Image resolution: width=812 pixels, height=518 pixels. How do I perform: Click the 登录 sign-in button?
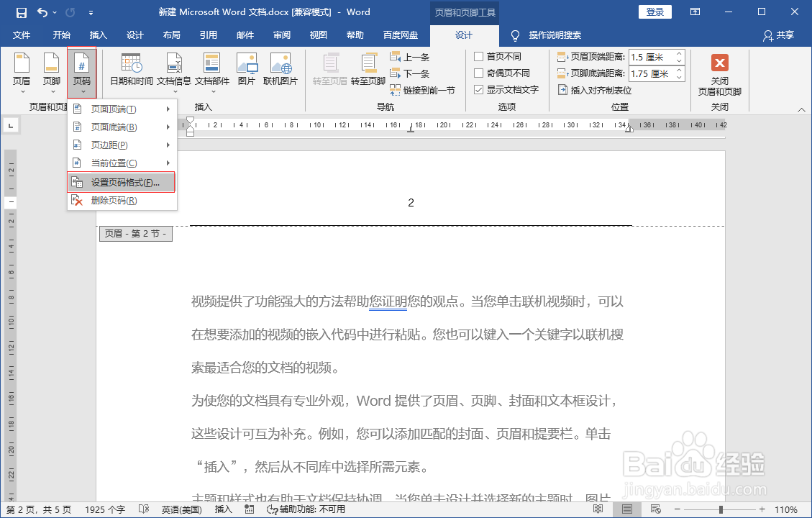655,12
